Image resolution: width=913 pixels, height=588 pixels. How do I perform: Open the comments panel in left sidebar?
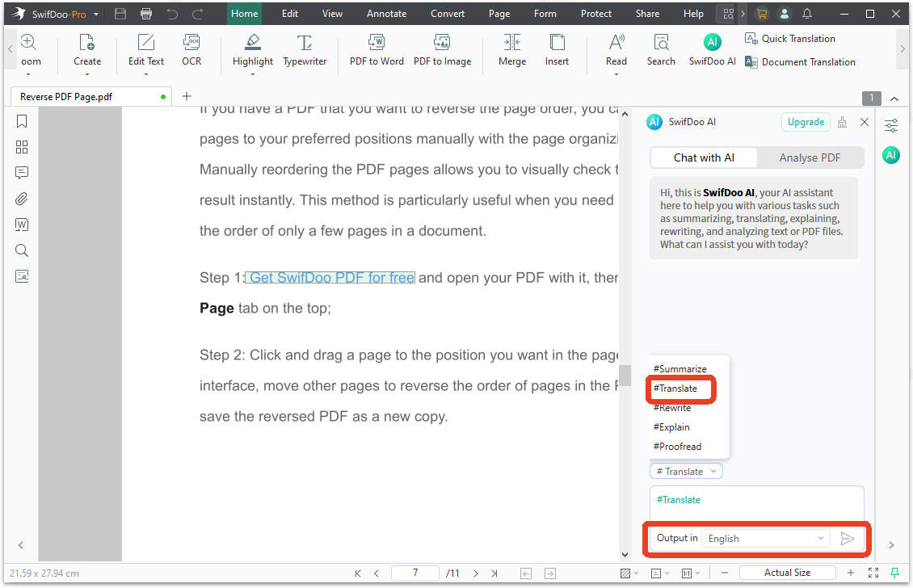pyautogui.click(x=22, y=173)
